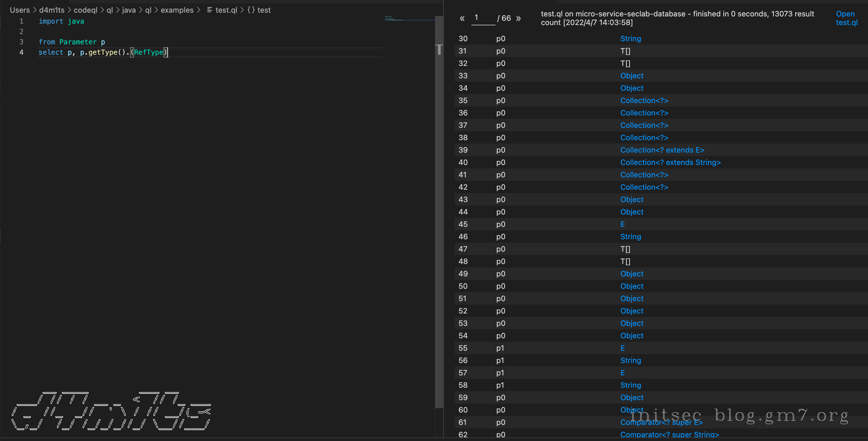Click 'd4m1ts' breadcrumb folder
This screenshot has width=868, height=441.
click(x=52, y=10)
